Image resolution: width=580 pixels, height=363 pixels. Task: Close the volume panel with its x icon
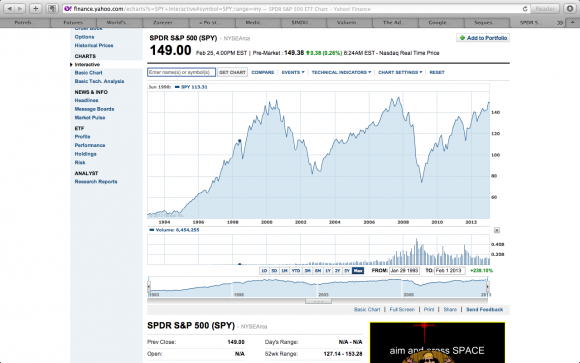point(497,230)
